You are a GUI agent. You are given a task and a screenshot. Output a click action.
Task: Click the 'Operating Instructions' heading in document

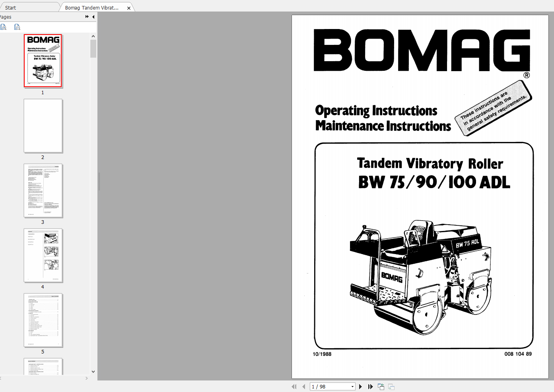pos(376,111)
